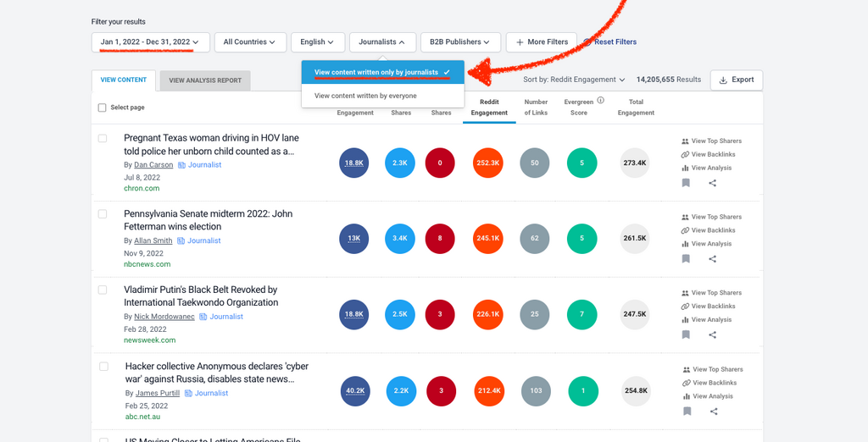Share the Pregnant Texas woman article

pyautogui.click(x=712, y=183)
